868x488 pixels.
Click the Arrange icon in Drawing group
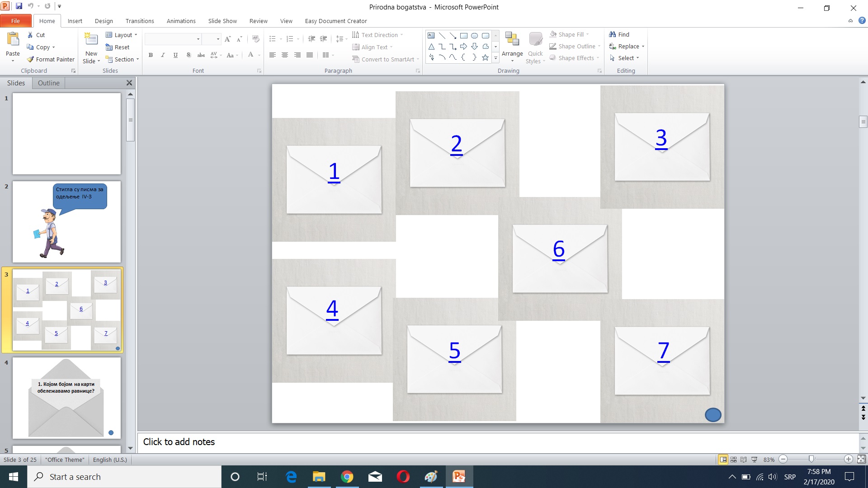click(512, 39)
